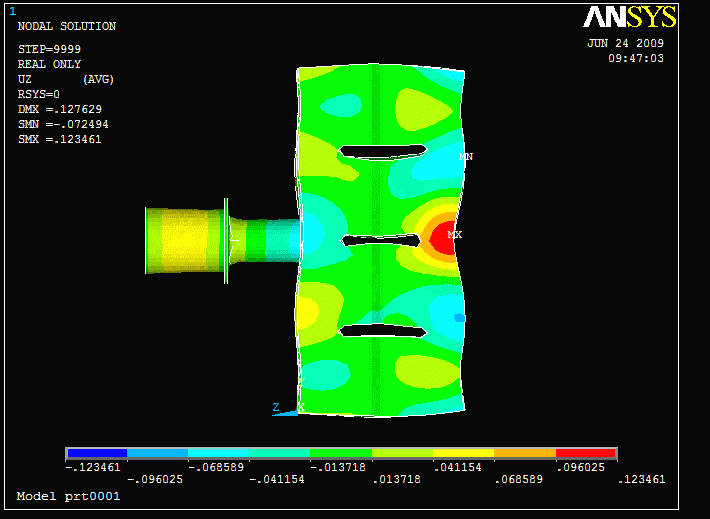
Task: Click the UZ (AVG) label
Action: [66, 79]
